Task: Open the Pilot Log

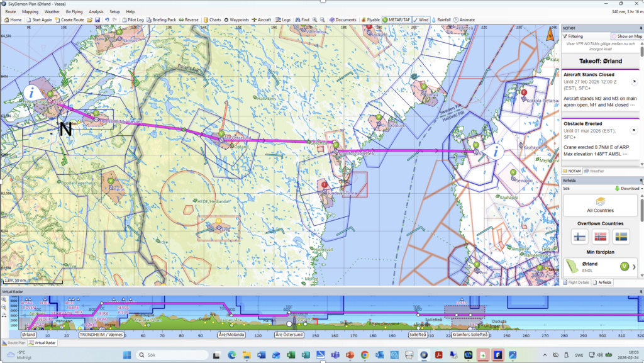Action: tap(133, 20)
